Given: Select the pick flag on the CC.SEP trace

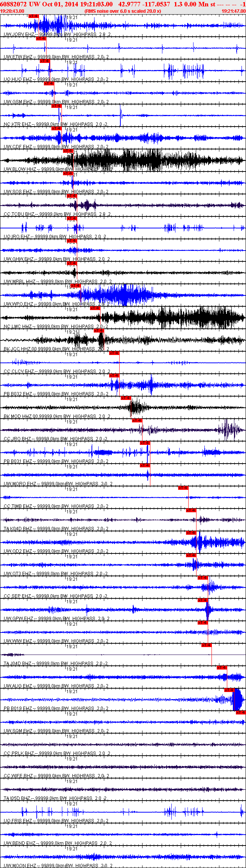Looking at the screenshot, I should [x=202, y=578].
